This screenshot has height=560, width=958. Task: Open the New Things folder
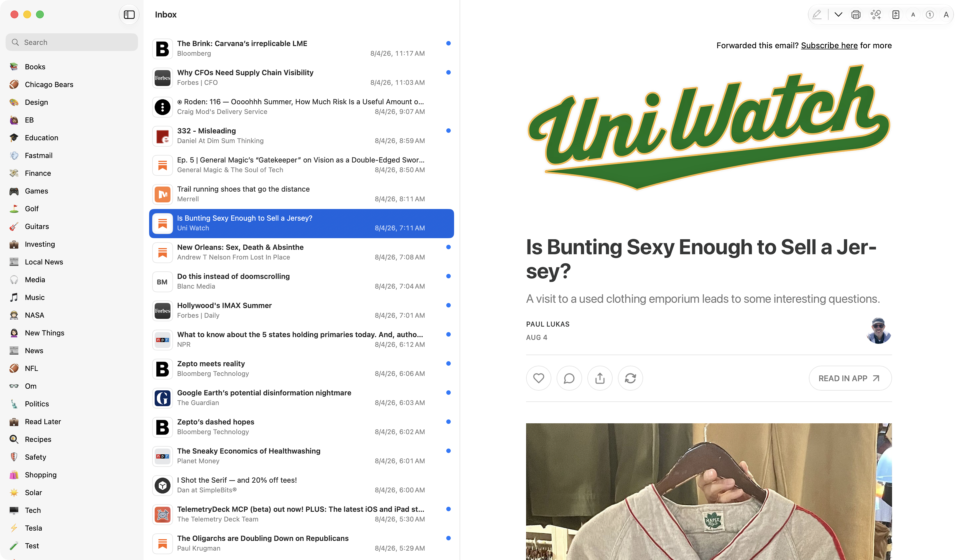click(44, 333)
